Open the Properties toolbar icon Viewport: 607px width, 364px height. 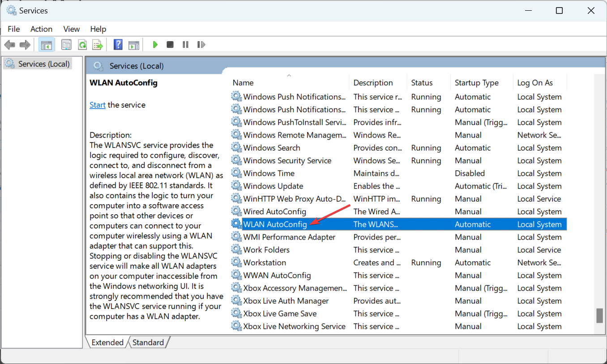[x=66, y=45]
